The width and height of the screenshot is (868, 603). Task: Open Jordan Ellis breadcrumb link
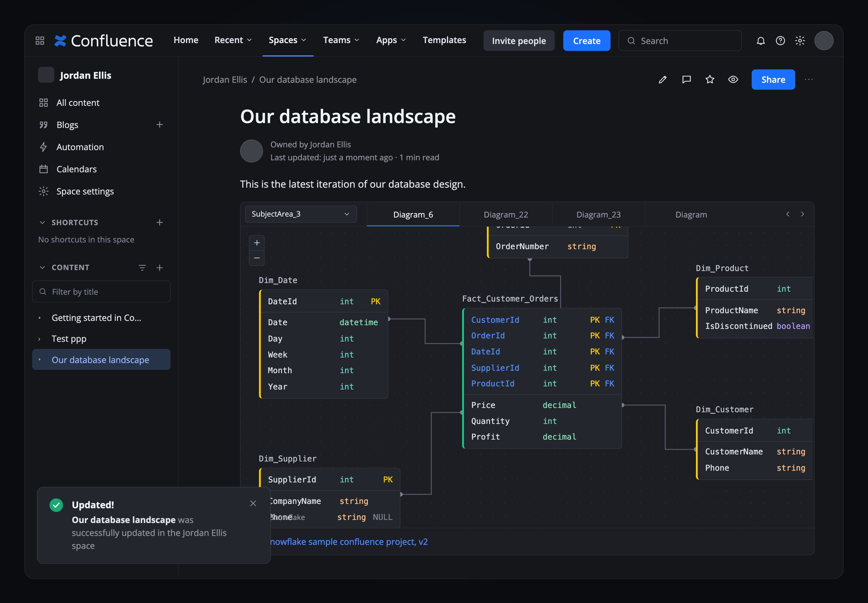(x=225, y=80)
